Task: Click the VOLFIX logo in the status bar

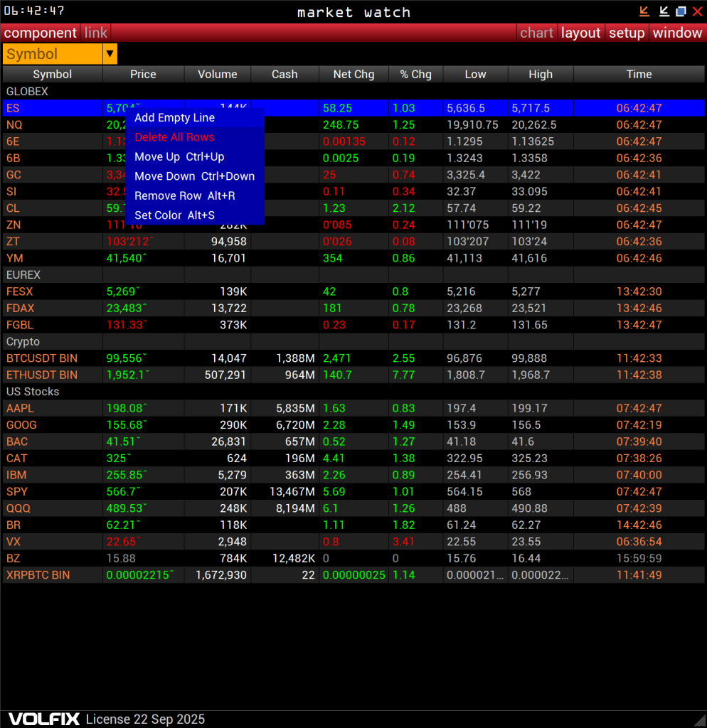Action: pos(44,719)
